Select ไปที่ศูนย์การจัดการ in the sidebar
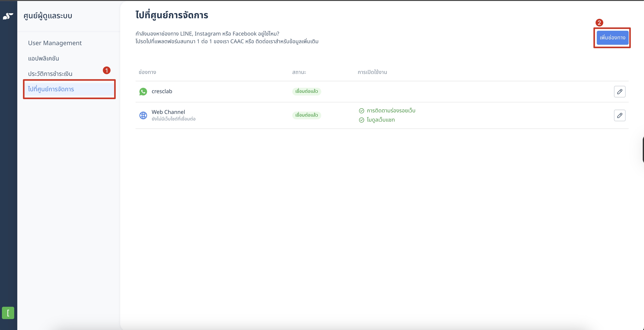The image size is (644, 330). [69, 89]
